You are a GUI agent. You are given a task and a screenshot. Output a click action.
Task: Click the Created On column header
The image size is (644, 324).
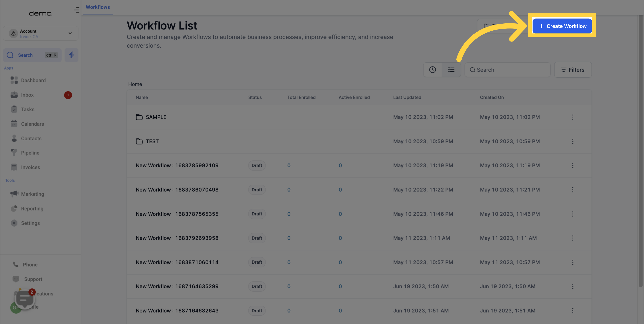click(x=492, y=97)
